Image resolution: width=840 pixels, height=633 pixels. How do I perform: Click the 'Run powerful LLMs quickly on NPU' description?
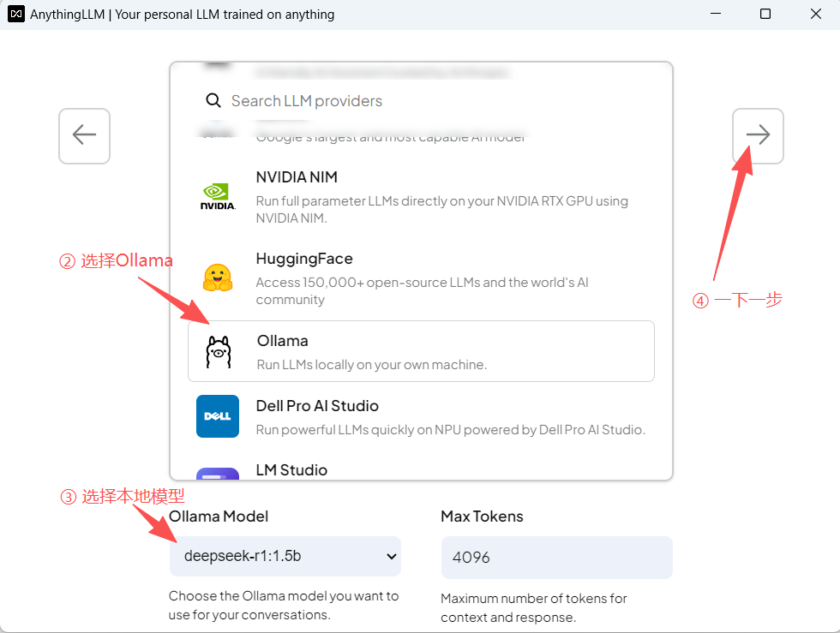451,430
